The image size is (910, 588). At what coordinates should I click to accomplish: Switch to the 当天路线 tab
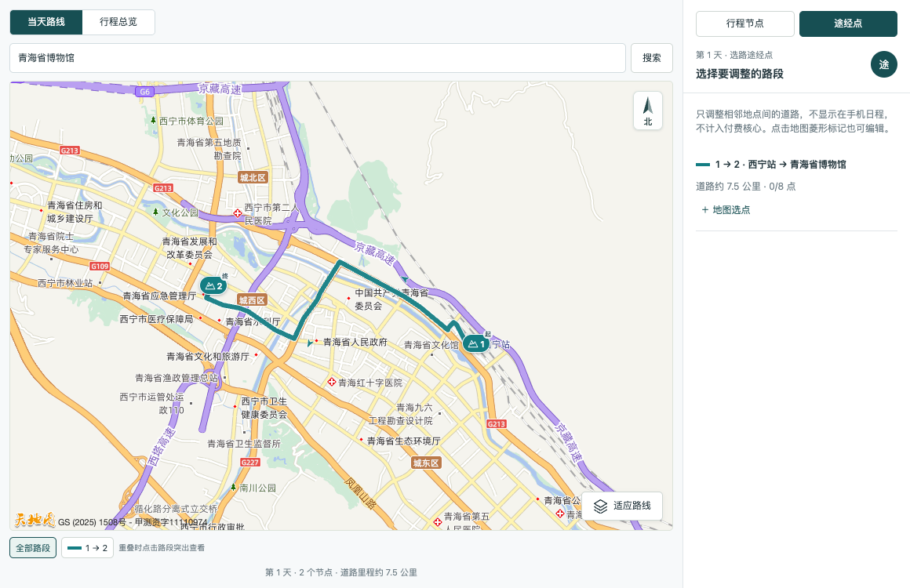46,22
